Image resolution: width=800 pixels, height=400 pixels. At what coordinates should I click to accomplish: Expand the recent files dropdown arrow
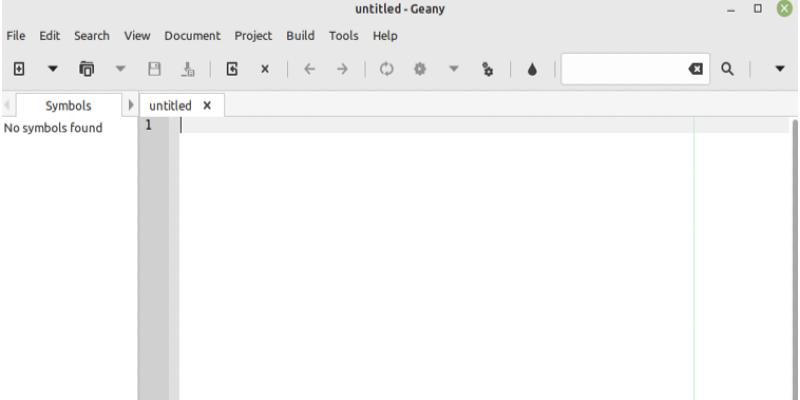tap(120, 69)
